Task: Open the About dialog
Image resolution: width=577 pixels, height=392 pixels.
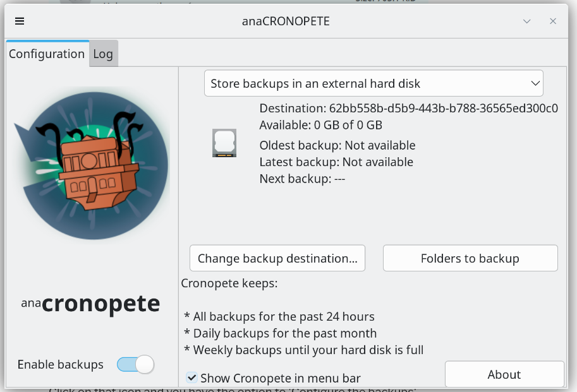Action: pos(504,374)
